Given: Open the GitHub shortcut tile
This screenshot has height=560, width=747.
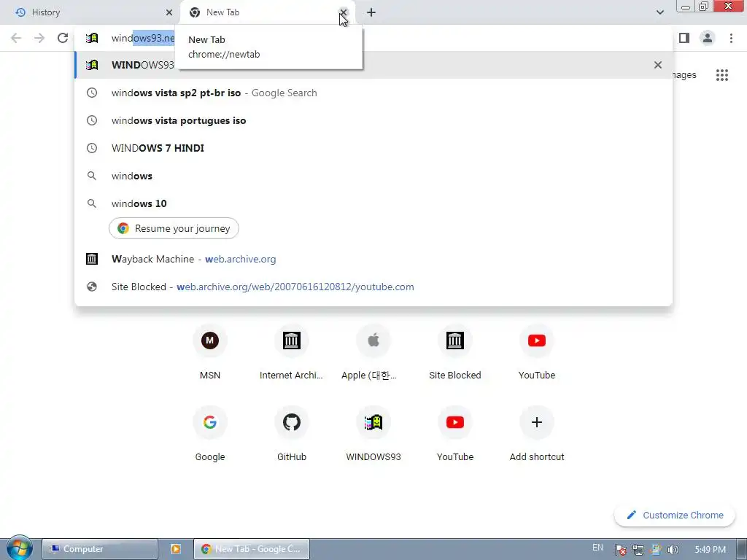Looking at the screenshot, I should coord(292,435).
